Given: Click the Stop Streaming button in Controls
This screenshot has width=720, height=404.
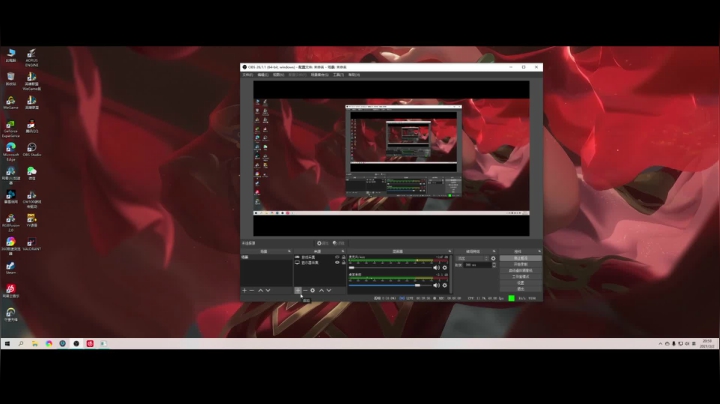Looking at the screenshot, I should [x=520, y=258].
